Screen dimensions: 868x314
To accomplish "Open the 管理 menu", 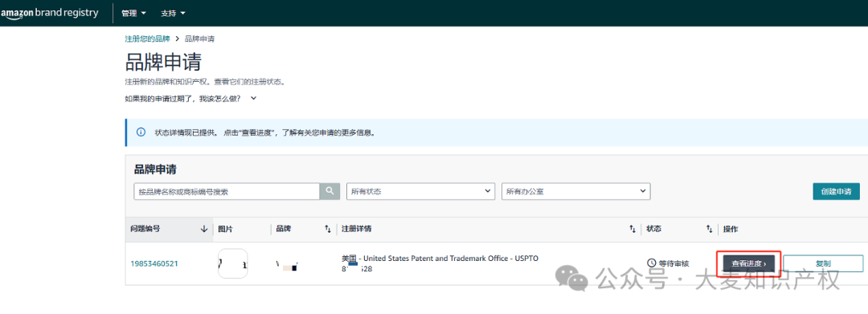I will (134, 13).
